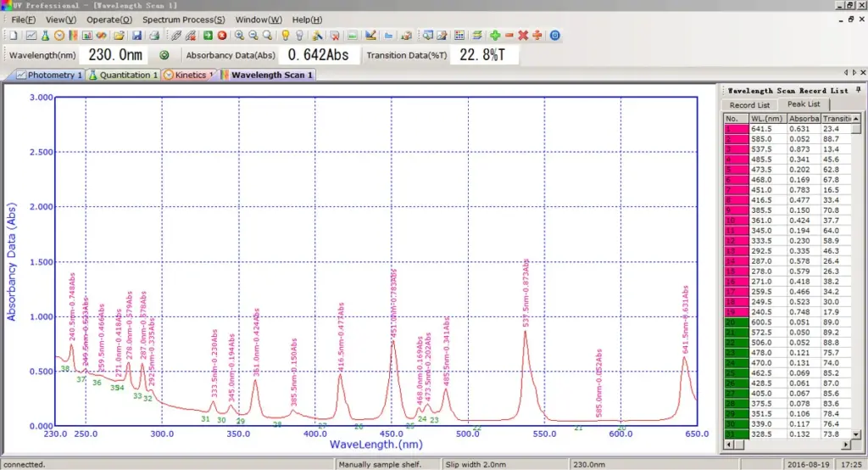Viewport: 868px width, 470px height.
Task: Open Quantitation mode via green flask icon
Action: click(46, 36)
